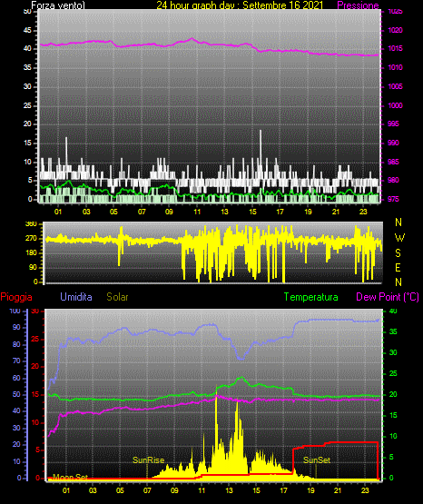Click 25 on the red rain axis
The height and width of the screenshot is (504, 423).
click(35, 339)
